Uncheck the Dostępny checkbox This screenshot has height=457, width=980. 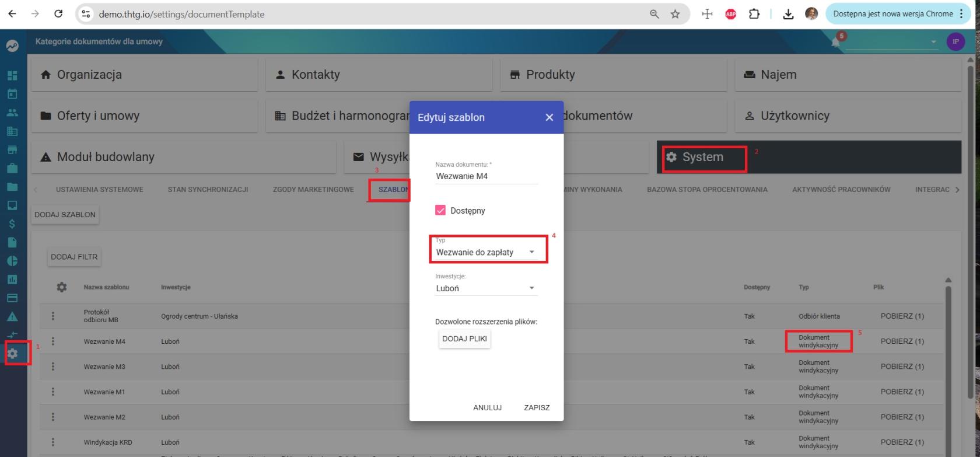441,211
